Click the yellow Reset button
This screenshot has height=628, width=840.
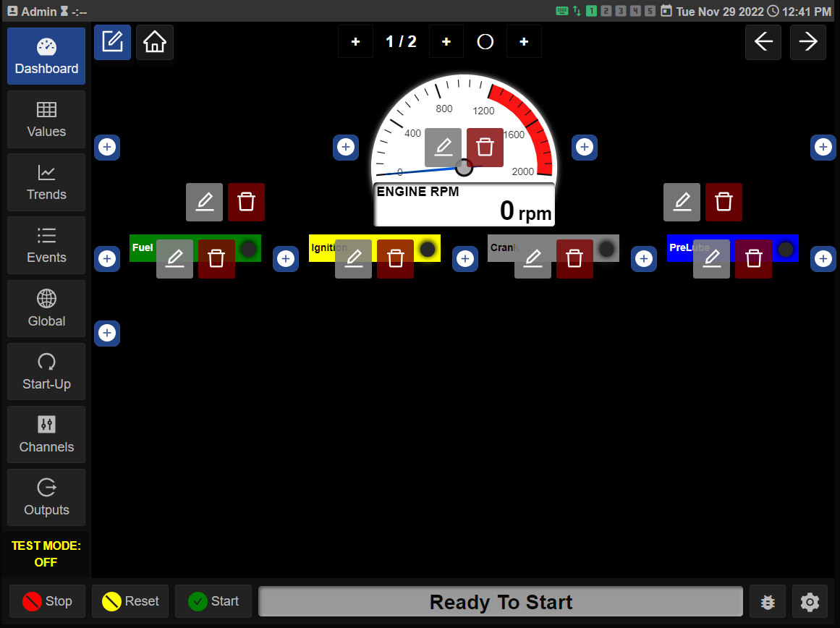(130, 601)
